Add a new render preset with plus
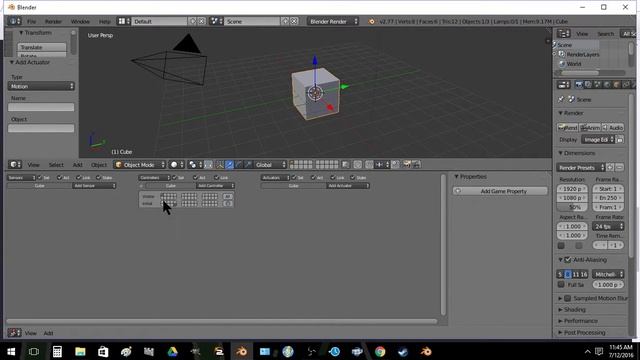The height and width of the screenshot is (360, 640). click(610, 168)
